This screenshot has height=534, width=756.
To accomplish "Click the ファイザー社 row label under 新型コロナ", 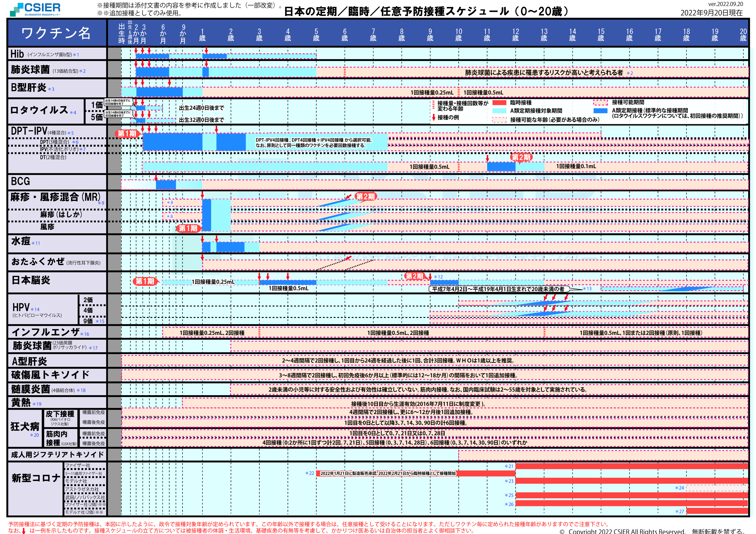I will pyautogui.click(x=78, y=465).
